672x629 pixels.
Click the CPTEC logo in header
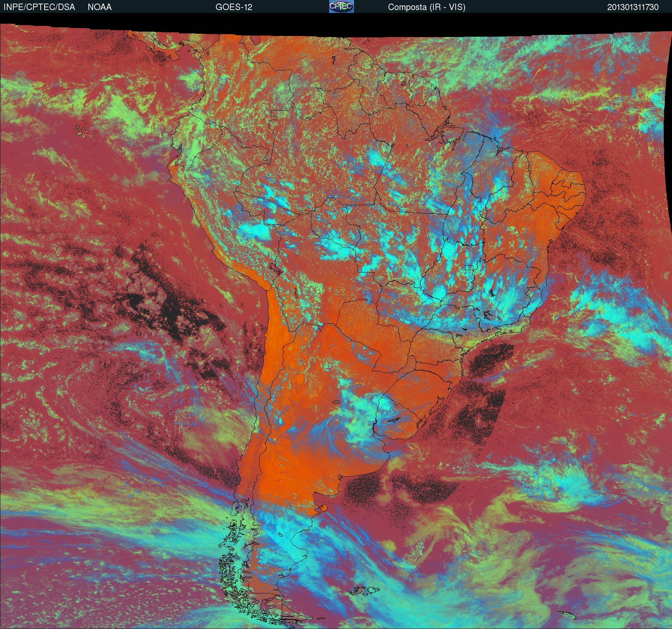tap(341, 6)
